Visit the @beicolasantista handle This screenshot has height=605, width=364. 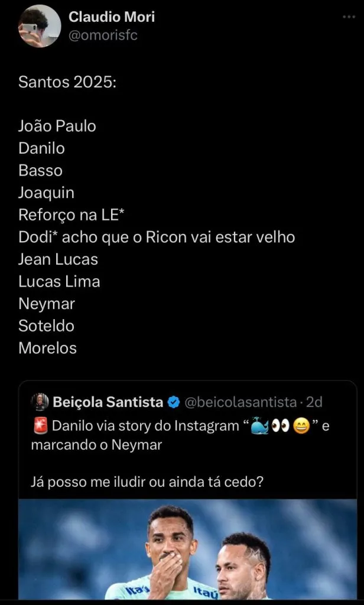[240, 402]
